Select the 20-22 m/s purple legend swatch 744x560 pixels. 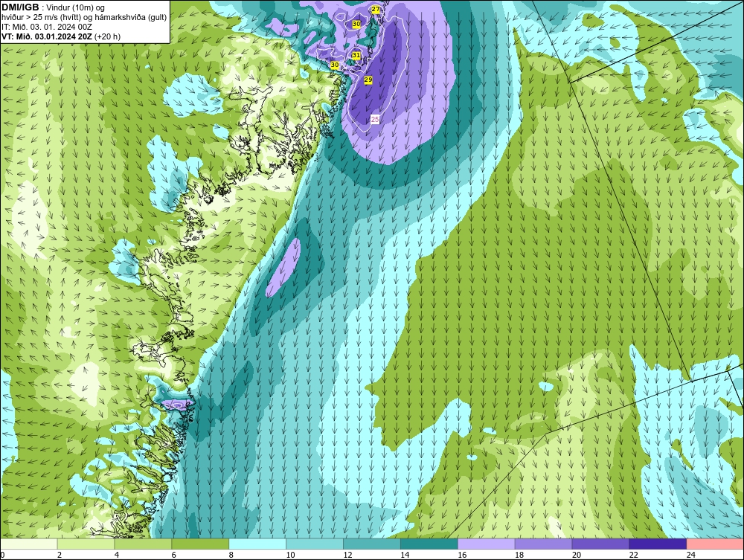(600, 544)
